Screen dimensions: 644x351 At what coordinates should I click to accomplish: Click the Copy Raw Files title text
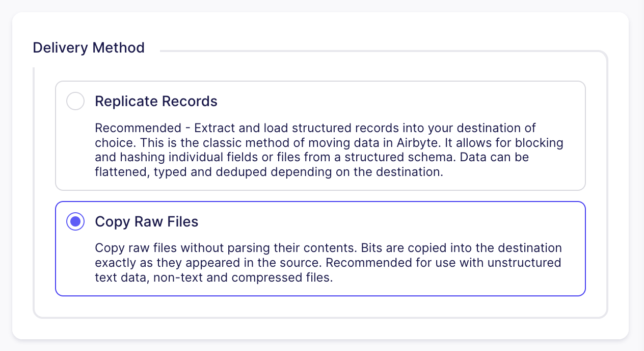click(146, 221)
